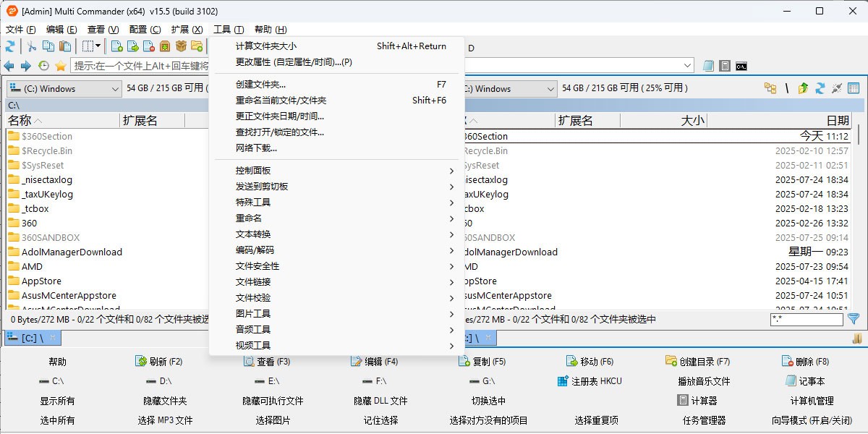Open history via the clock icon
Screen dimensions: 868x434
[x=43, y=65]
